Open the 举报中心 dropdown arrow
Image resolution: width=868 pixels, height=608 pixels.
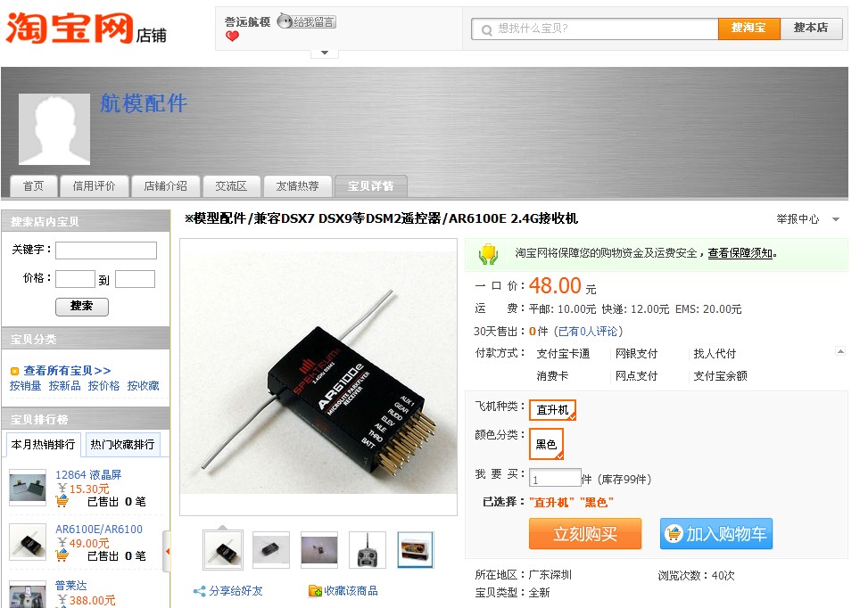pos(836,219)
